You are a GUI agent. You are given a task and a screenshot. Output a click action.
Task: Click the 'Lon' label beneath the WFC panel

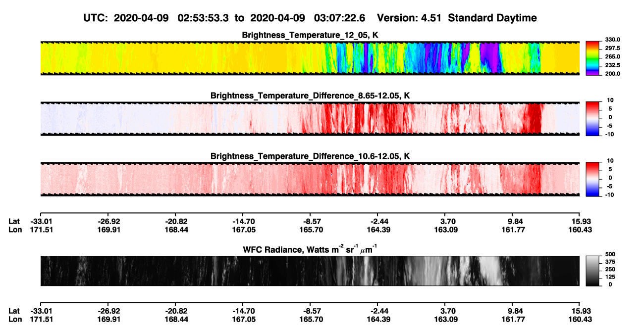(15, 320)
